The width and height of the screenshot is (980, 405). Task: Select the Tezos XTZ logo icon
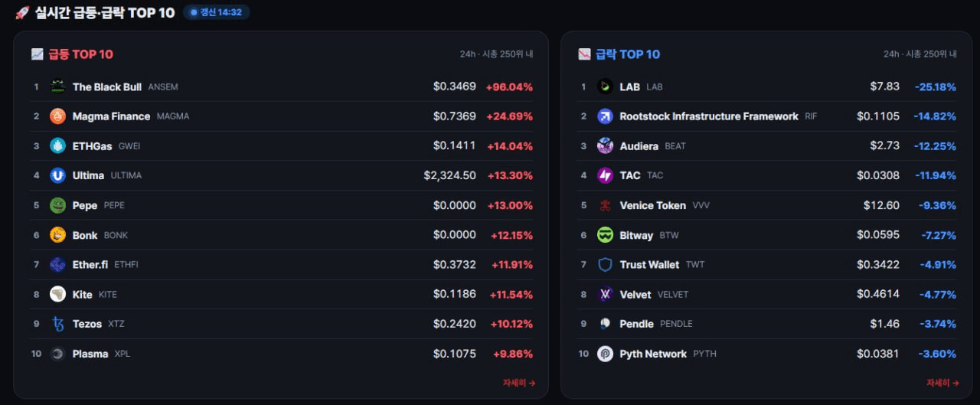[x=57, y=324]
